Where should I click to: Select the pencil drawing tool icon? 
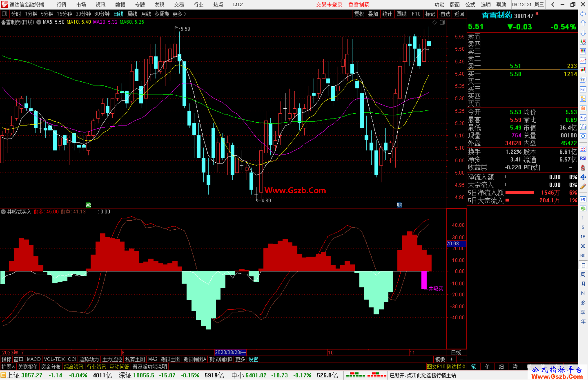583,187
